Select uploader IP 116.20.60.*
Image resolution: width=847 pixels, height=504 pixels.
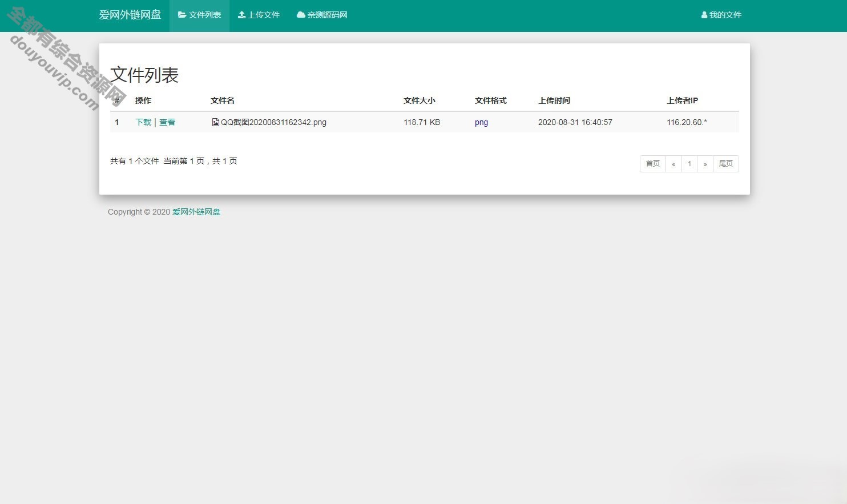pyautogui.click(x=687, y=122)
